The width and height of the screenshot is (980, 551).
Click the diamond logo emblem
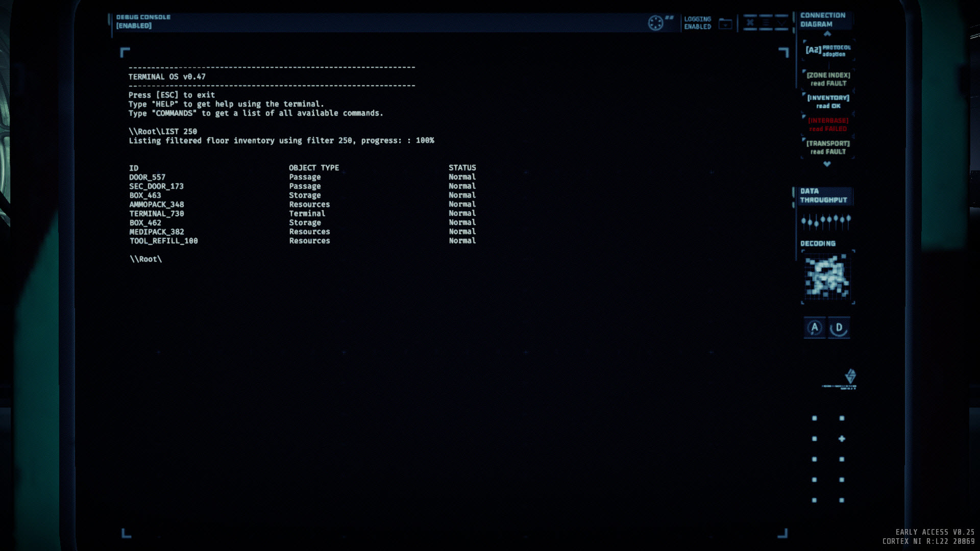tap(850, 377)
